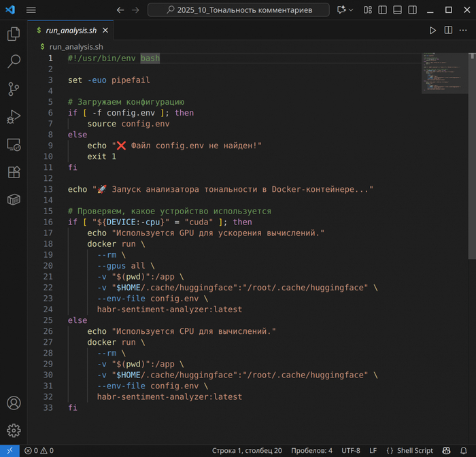
Task: Open the Manage gear menu
Action: (14, 430)
